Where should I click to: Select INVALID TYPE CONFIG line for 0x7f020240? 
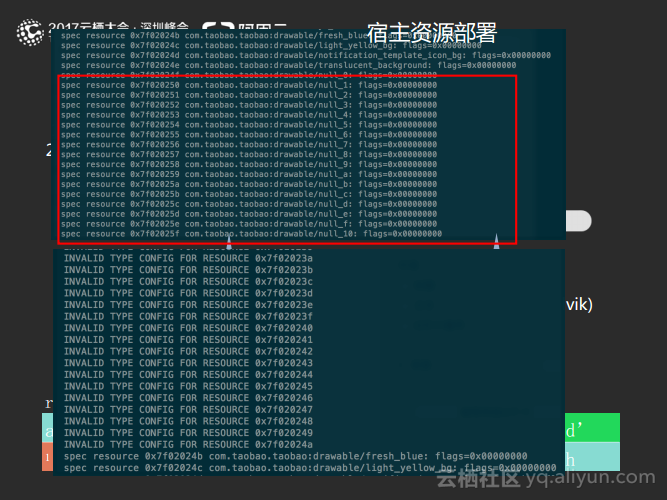(x=188, y=328)
